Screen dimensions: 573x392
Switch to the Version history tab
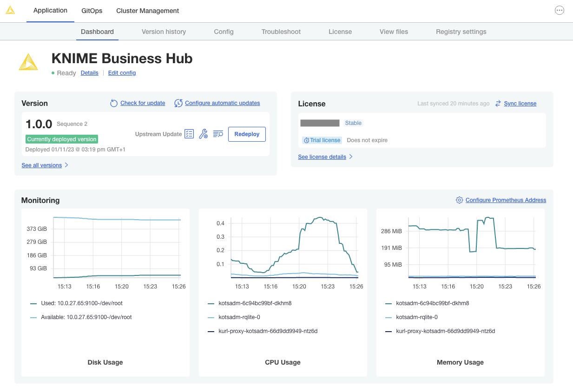coord(164,32)
